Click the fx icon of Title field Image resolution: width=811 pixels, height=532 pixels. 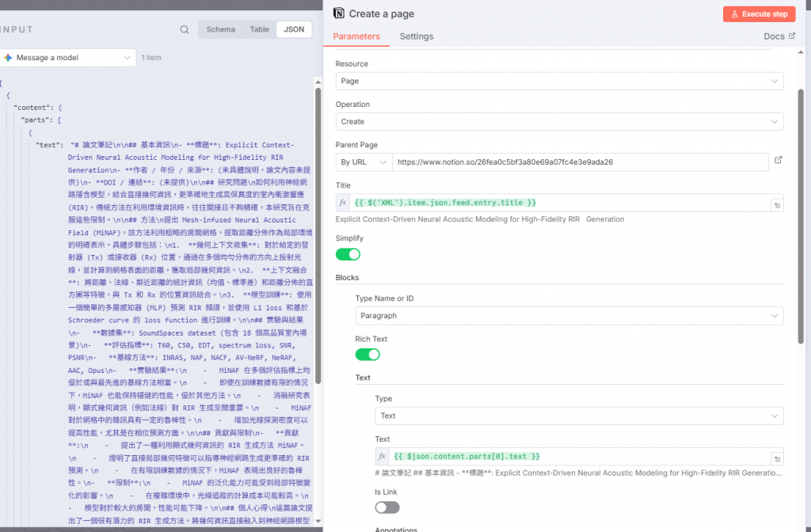pos(342,203)
